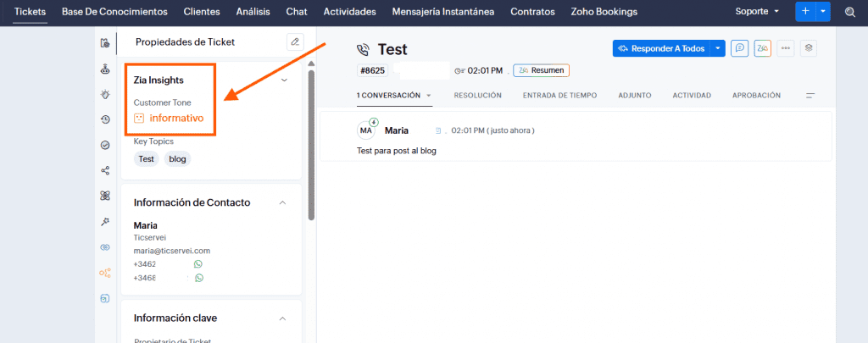Click the share icon in left sidebar
868x343 pixels.
[105, 170]
